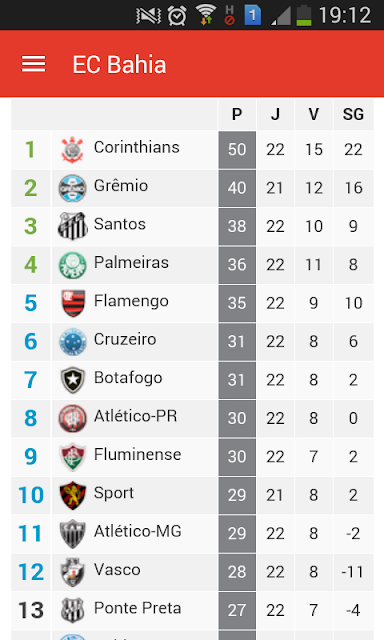Image resolution: width=384 pixels, height=640 pixels.
Task: Tap the Flamengo club crest
Action: [73, 303]
